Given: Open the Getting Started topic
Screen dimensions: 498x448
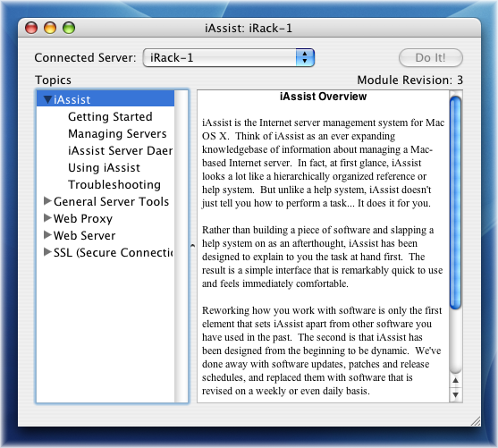Looking at the screenshot, I should tap(110, 116).
